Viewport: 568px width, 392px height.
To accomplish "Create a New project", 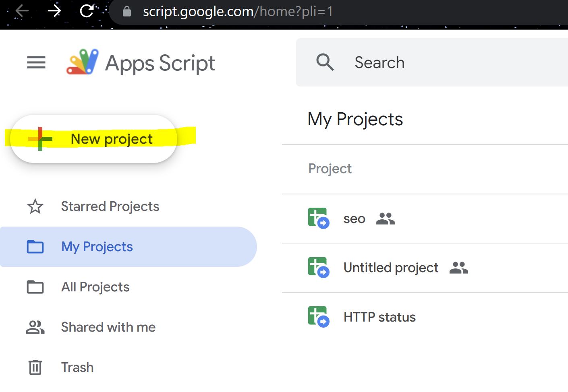I will pyautogui.click(x=93, y=139).
